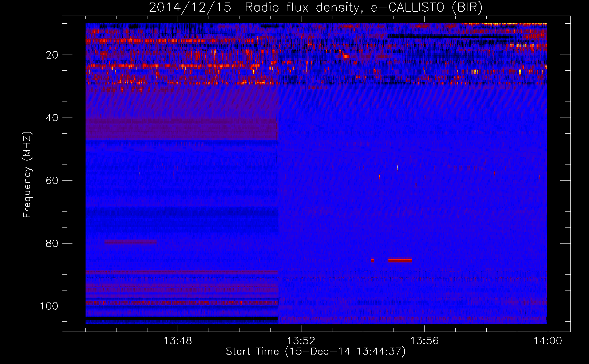Click the plot title "2014/12/15 Radio flux density, e-CALLISTO (BIR)"
Screen dimensions: 589x364
(x=316, y=8)
